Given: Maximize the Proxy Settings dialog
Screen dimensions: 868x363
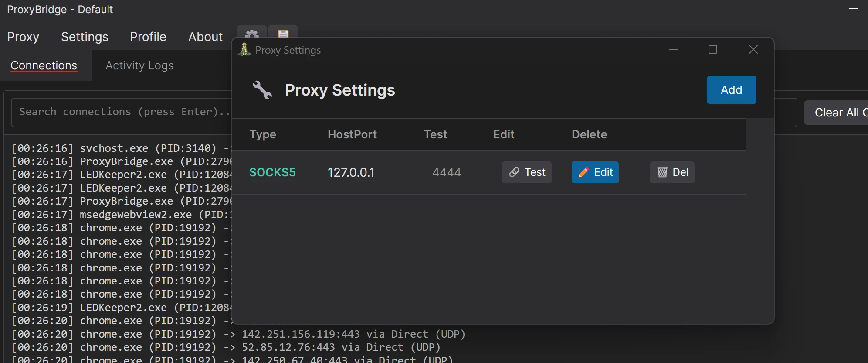Looking at the screenshot, I should [713, 50].
